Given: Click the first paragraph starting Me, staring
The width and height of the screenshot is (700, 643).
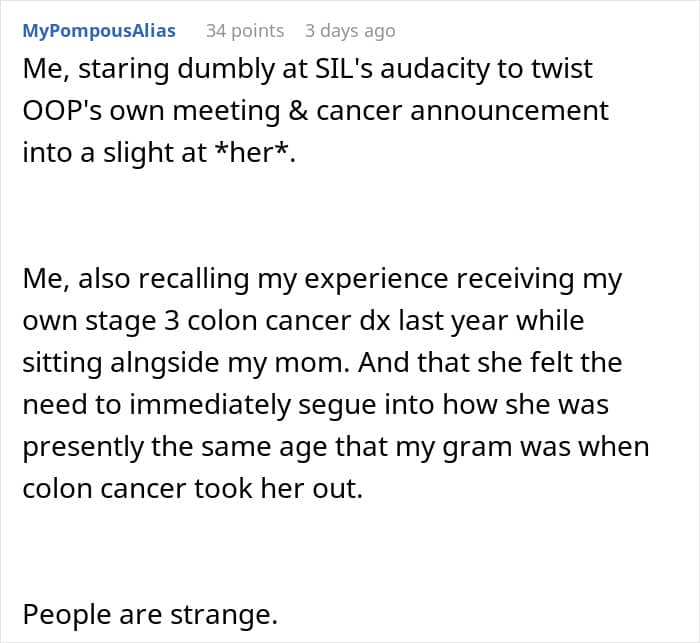Looking at the screenshot, I should tap(316, 111).
